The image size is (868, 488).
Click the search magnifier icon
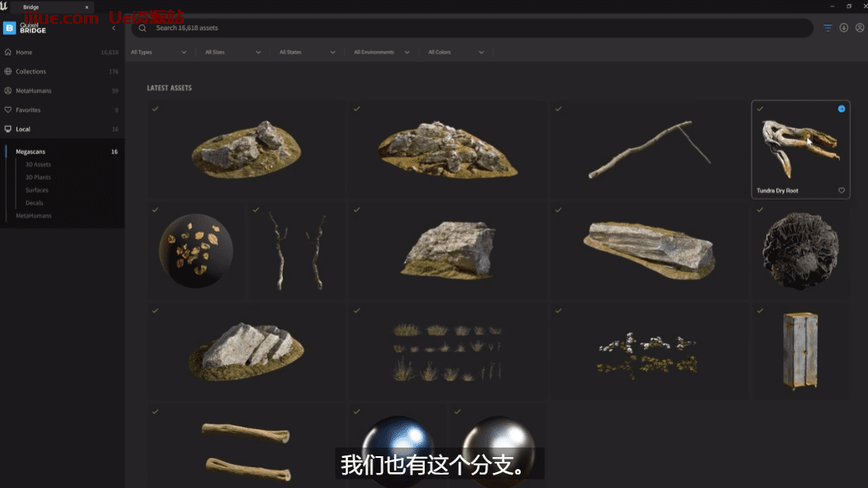coord(143,28)
